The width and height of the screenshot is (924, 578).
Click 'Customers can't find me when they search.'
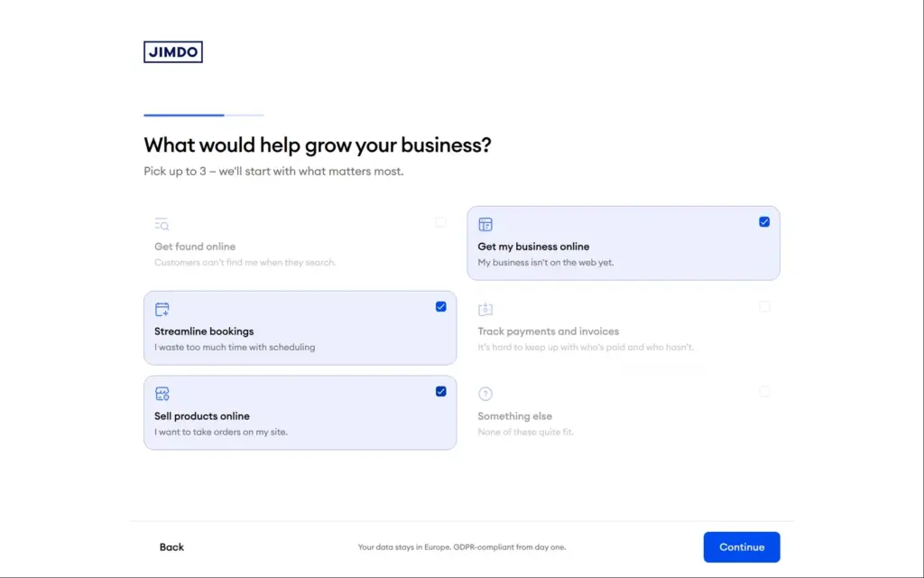245,263
